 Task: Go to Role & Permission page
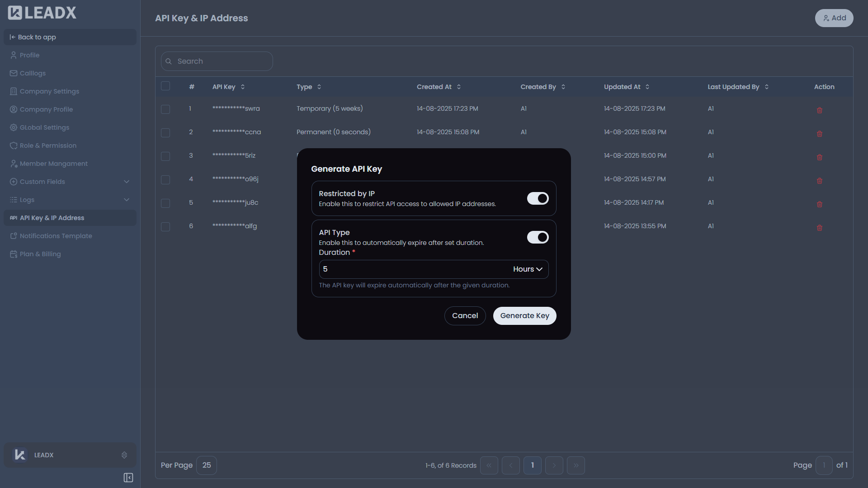tap(48, 145)
